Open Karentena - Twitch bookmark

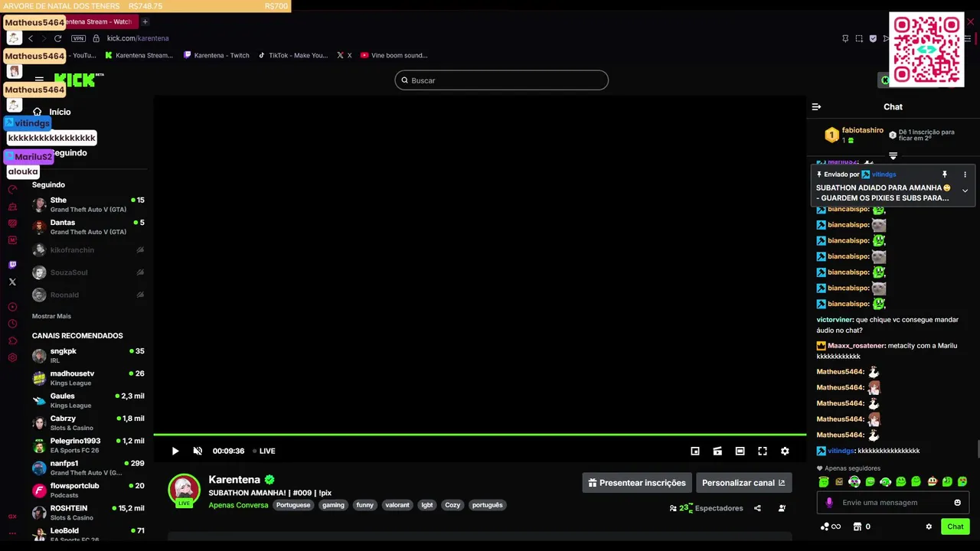click(x=217, y=55)
